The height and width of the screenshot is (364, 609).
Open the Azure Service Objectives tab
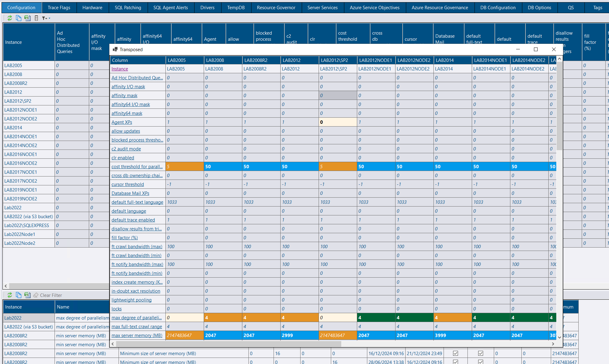point(375,8)
